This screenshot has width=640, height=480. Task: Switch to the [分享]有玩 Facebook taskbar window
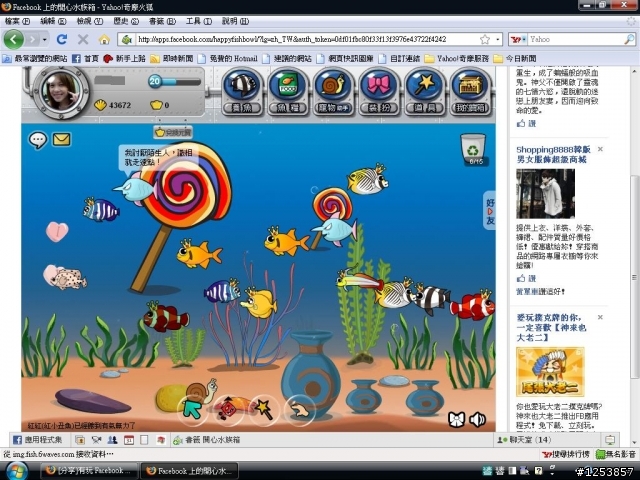(89, 470)
